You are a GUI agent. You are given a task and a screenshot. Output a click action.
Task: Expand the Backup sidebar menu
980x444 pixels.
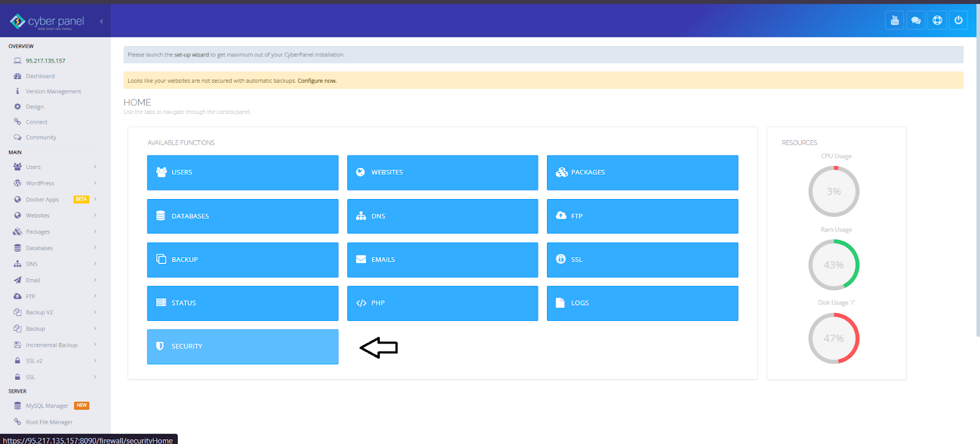coord(55,329)
